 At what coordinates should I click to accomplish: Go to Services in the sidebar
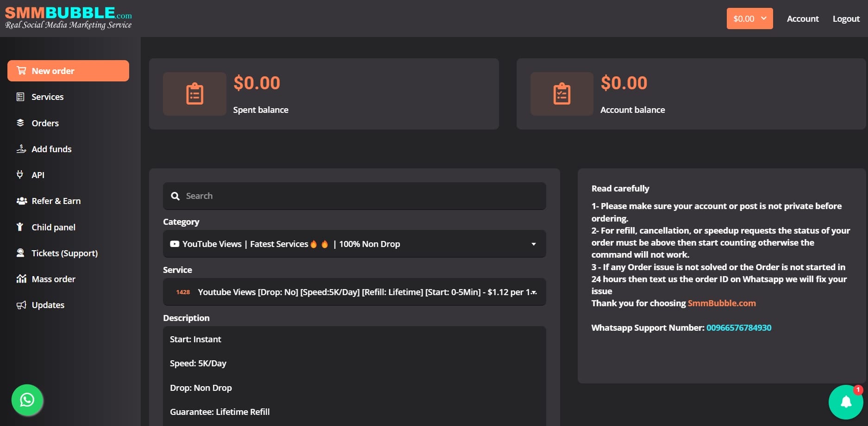47,97
